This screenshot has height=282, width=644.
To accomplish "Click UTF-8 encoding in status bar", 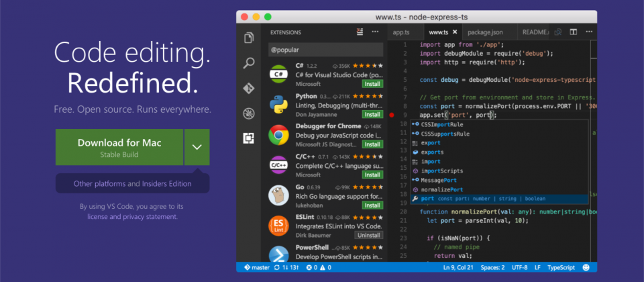I will point(519,267).
